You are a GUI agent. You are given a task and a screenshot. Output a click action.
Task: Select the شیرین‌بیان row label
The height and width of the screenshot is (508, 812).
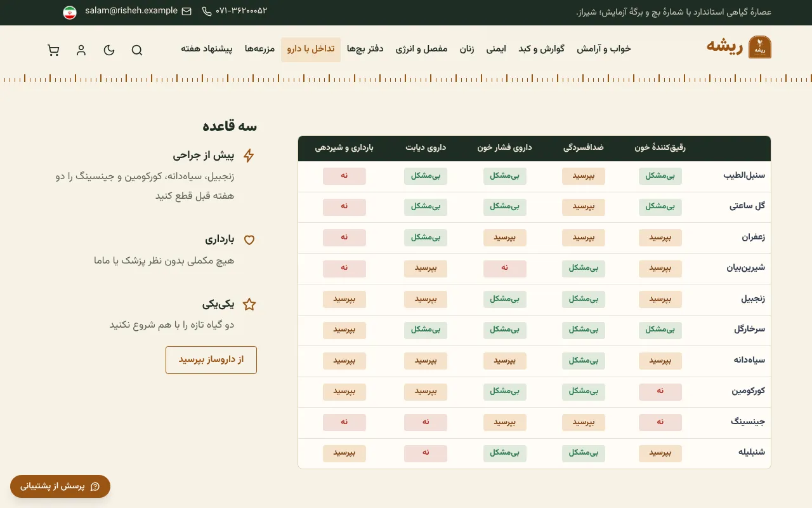(x=746, y=268)
